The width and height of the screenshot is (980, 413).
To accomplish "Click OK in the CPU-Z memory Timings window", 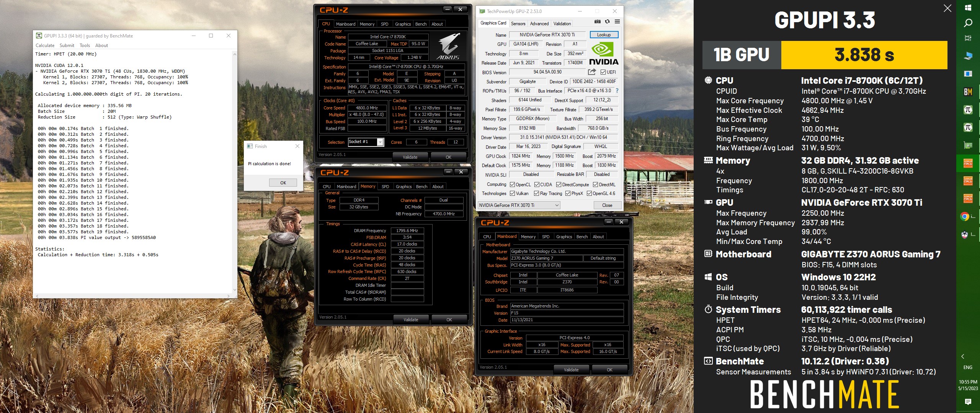I will coord(449,320).
